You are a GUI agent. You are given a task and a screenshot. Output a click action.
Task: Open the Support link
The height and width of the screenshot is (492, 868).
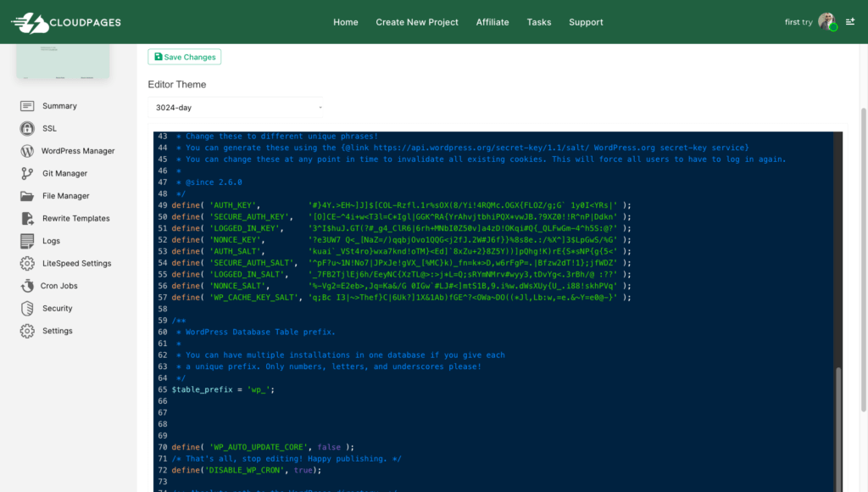(586, 22)
